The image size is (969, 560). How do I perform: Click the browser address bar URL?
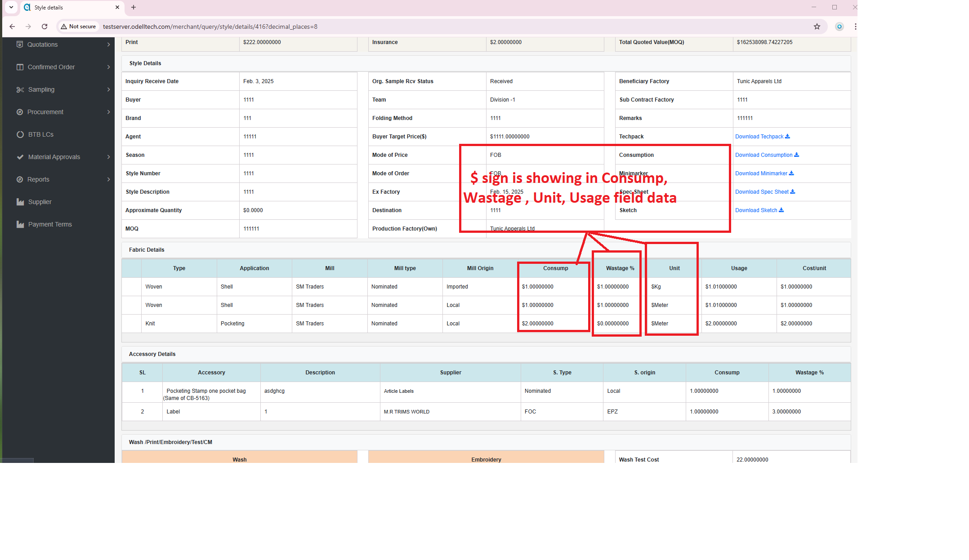pos(210,27)
